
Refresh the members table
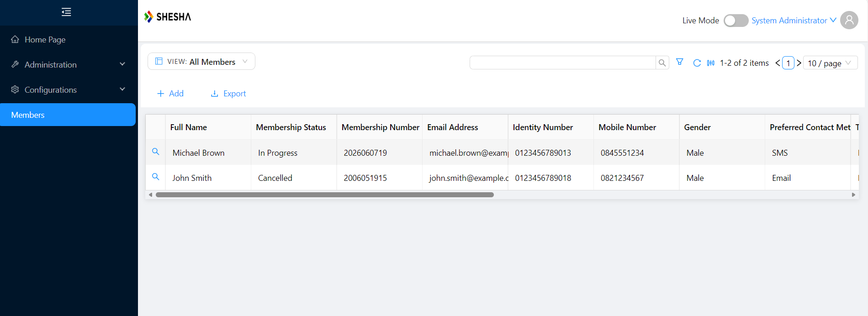click(x=697, y=63)
